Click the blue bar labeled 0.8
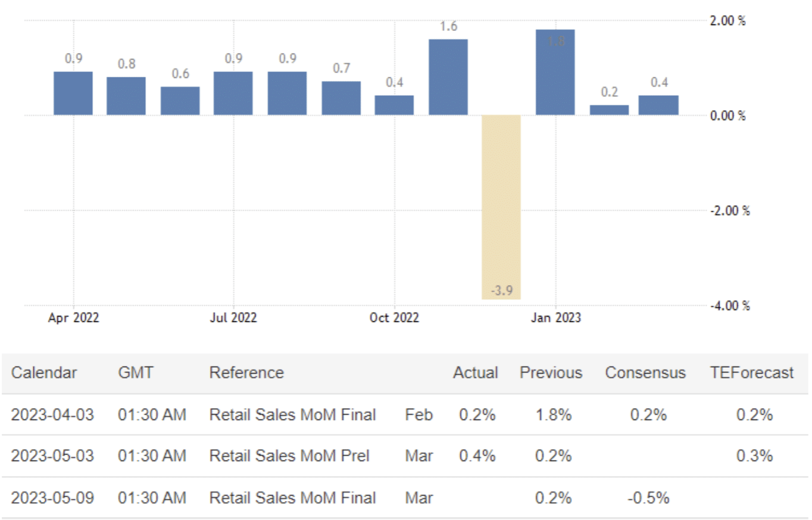Viewport: 812px width, 520px height. coord(126,96)
